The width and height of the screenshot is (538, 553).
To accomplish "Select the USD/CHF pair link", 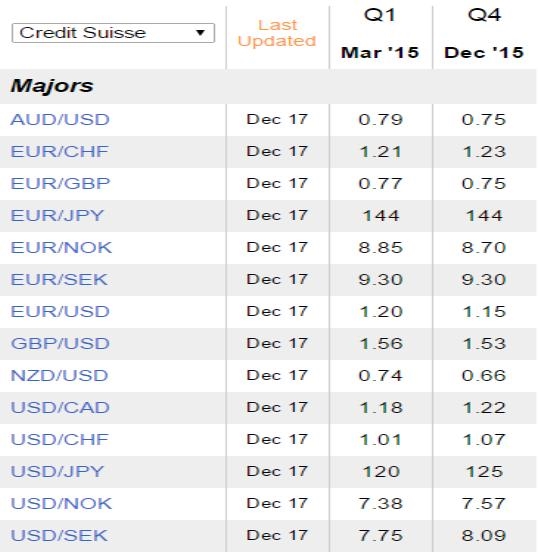I will click(x=59, y=440).
